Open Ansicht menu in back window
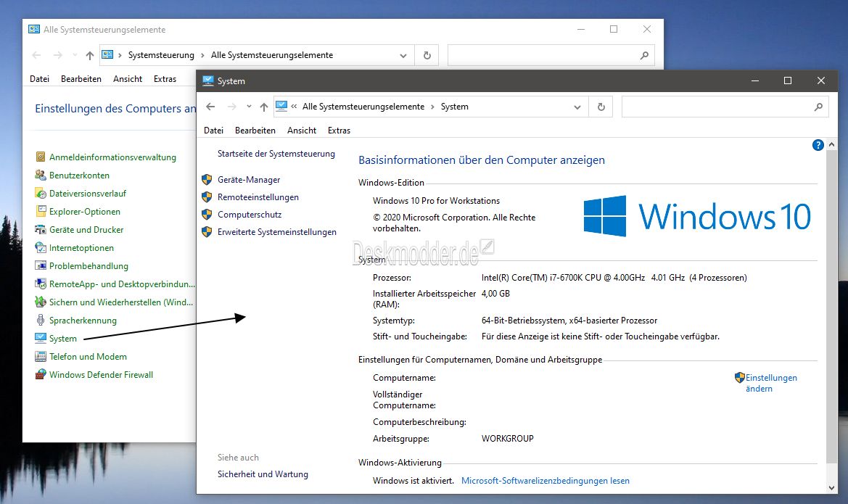The image size is (848, 504). point(128,79)
